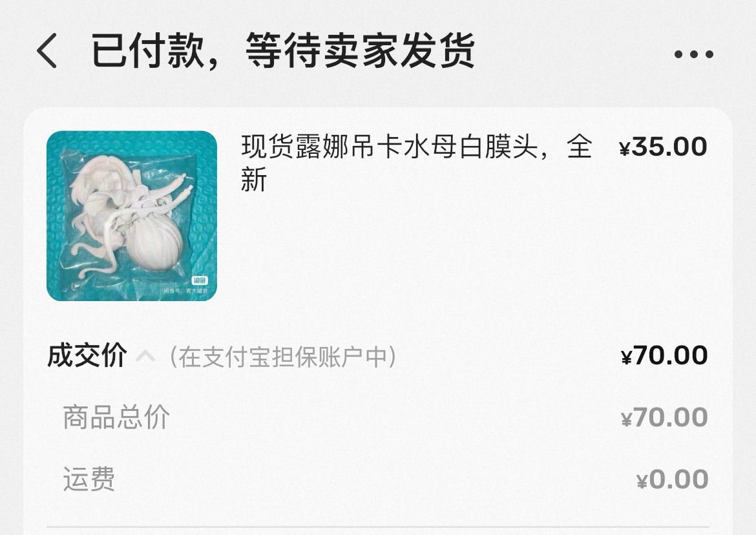Select the 运费 row label
This screenshot has height=535, width=756.
[x=89, y=479]
